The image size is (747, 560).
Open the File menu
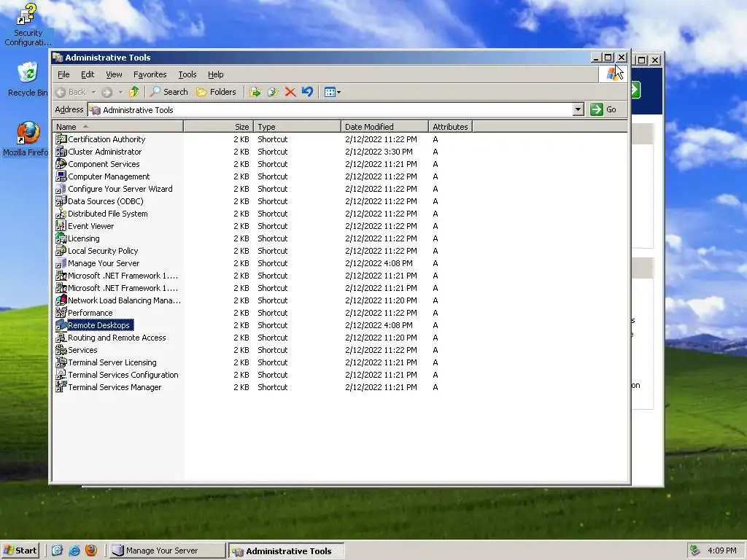(63, 74)
